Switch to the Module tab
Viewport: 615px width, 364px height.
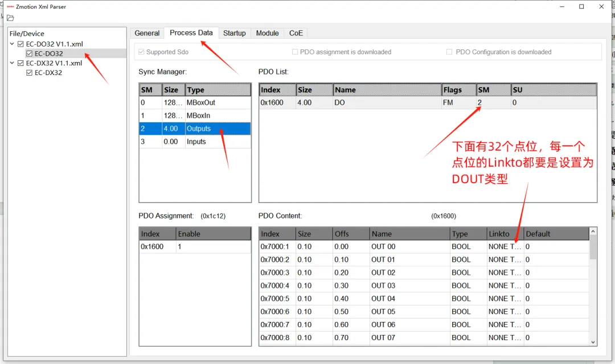pos(268,34)
